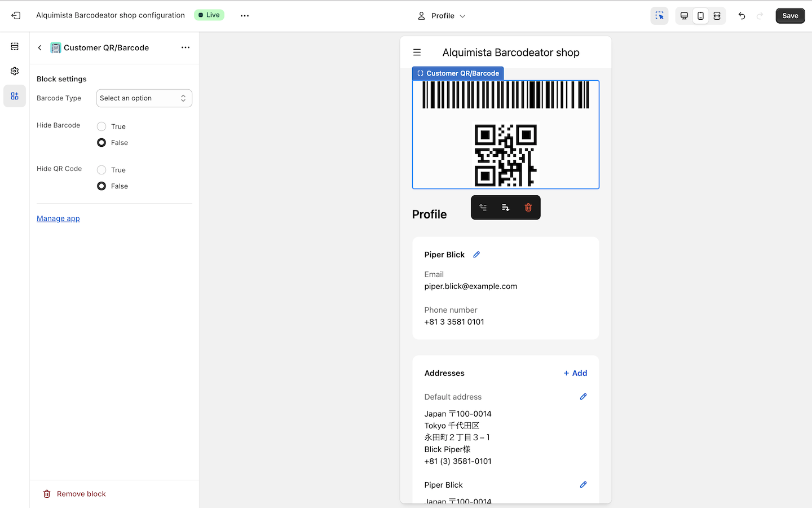Set Hide QR Code to True
This screenshot has width=812, height=508.
[x=101, y=170]
